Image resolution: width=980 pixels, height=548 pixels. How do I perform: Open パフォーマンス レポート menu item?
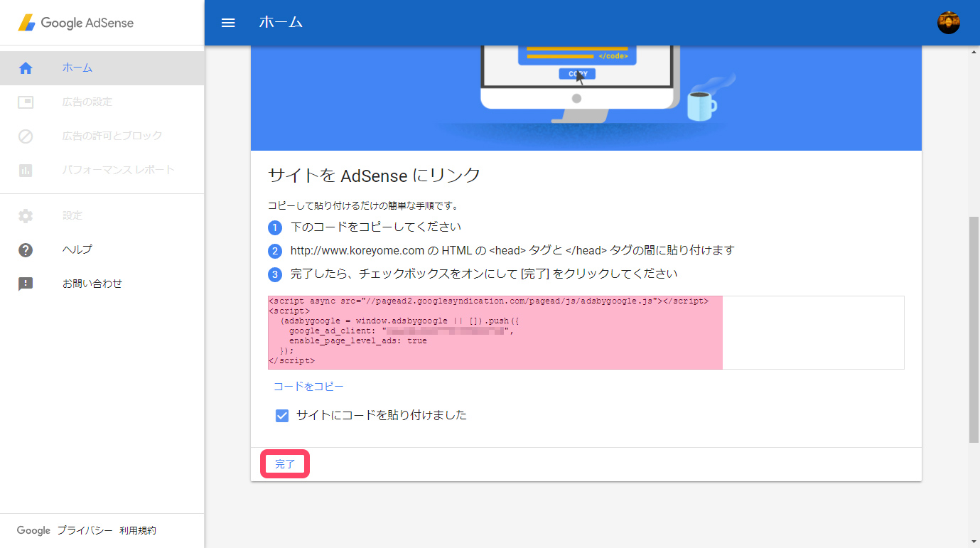[x=102, y=170]
